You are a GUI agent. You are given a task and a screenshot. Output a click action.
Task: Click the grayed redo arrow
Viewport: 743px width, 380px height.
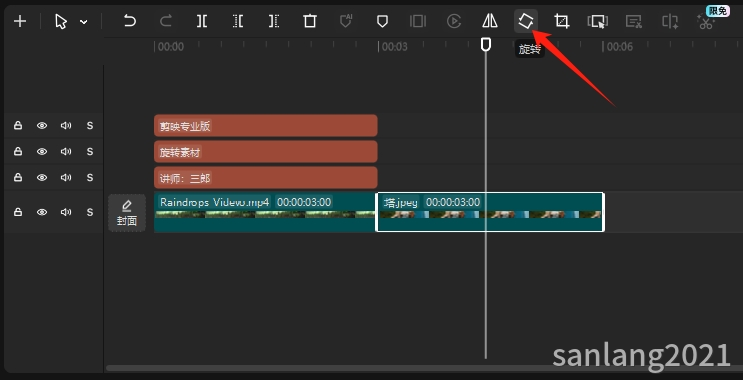pyautogui.click(x=165, y=21)
